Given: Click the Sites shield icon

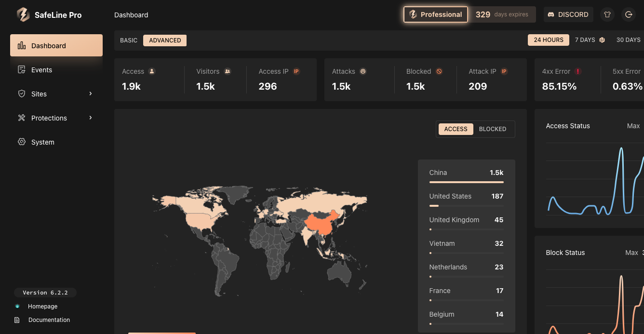Looking at the screenshot, I should coord(22,94).
